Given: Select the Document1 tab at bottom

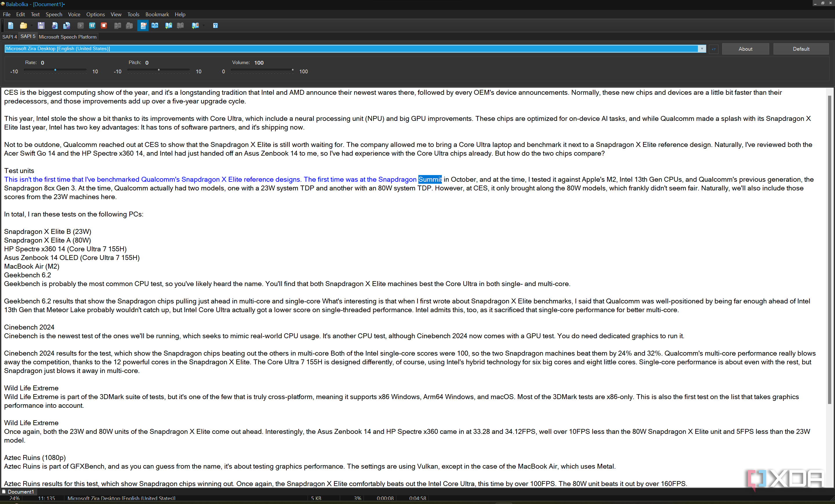Looking at the screenshot, I should [19, 492].
